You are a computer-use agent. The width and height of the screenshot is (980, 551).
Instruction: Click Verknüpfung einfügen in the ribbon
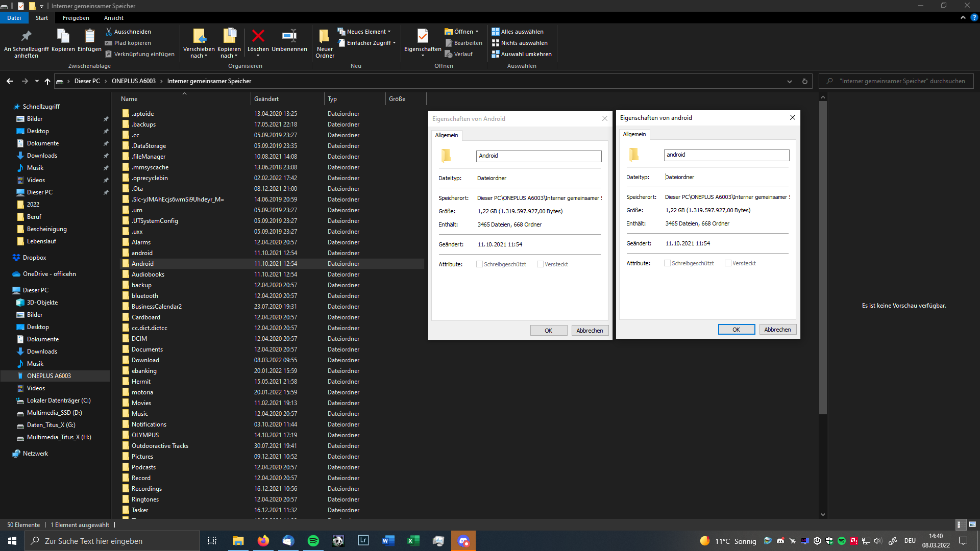pyautogui.click(x=140, y=54)
